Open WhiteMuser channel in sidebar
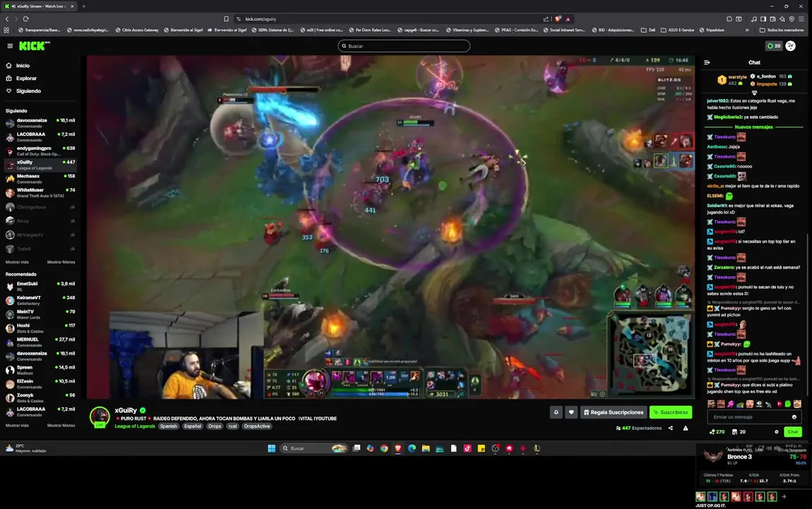The height and width of the screenshot is (509, 812). pos(40,192)
